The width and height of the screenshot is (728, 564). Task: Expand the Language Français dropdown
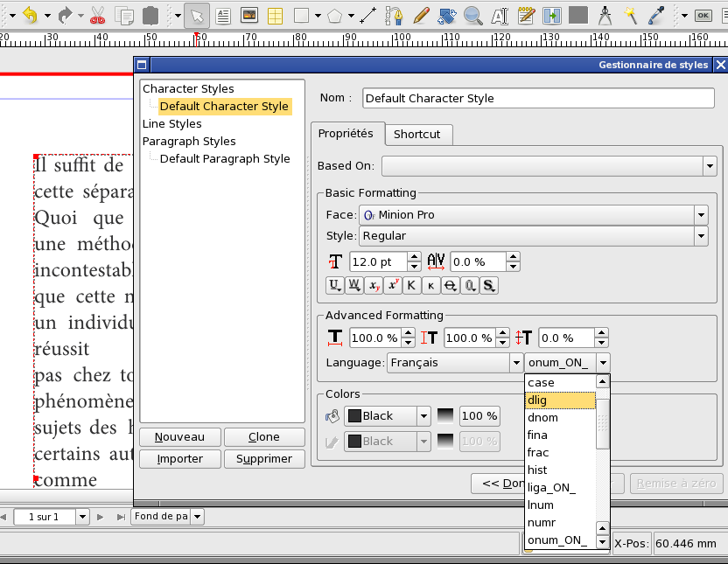click(x=515, y=362)
